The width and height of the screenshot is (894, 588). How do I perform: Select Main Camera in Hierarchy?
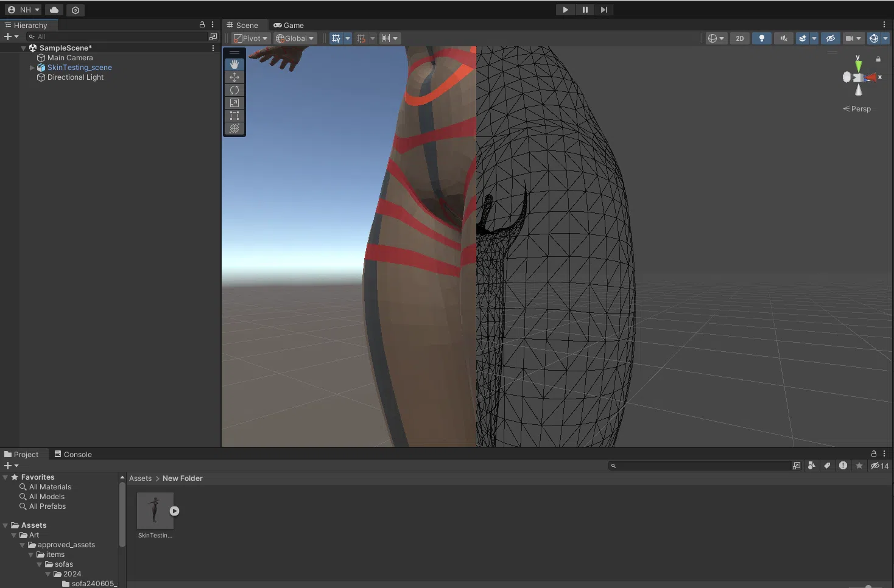click(x=70, y=58)
